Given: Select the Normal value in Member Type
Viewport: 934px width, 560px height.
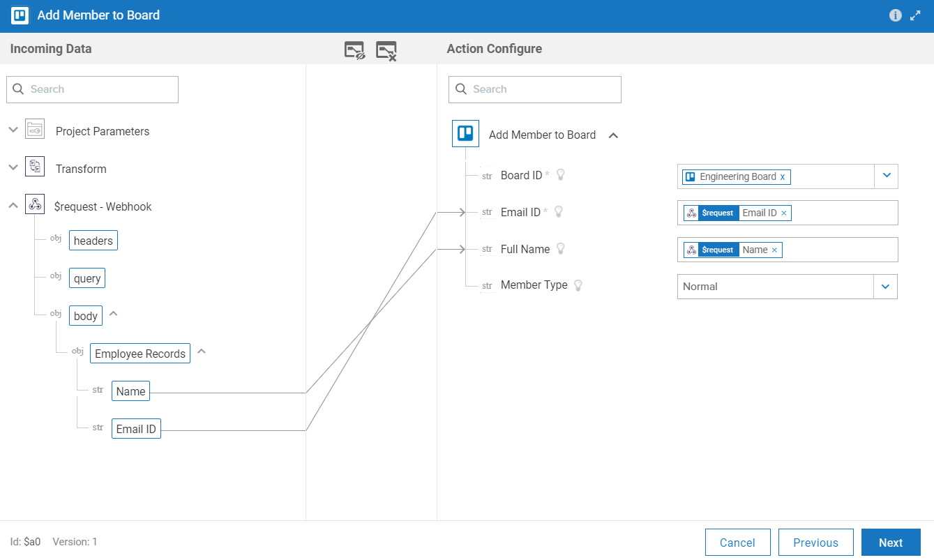Looking at the screenshot, I should 700,287.
